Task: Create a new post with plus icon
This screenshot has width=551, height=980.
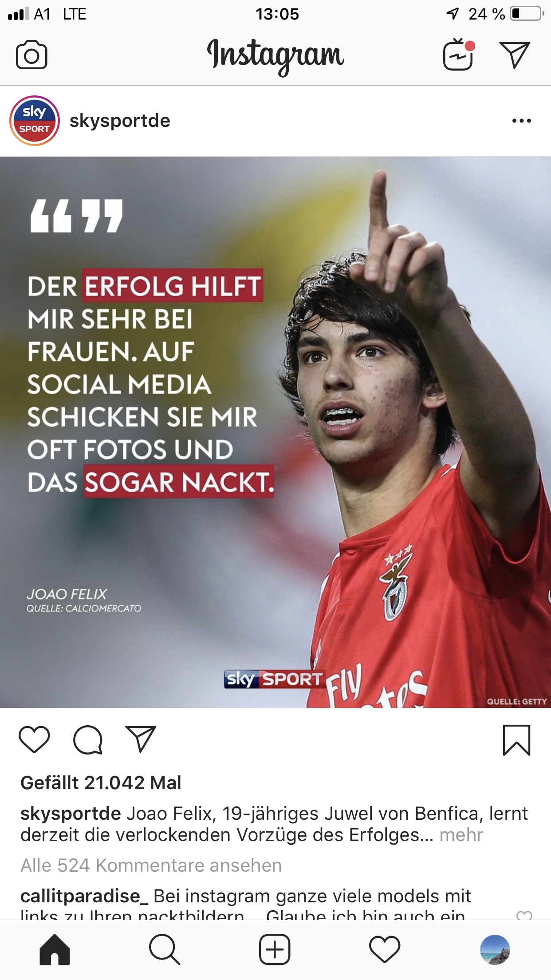Action: click(275, 950)
